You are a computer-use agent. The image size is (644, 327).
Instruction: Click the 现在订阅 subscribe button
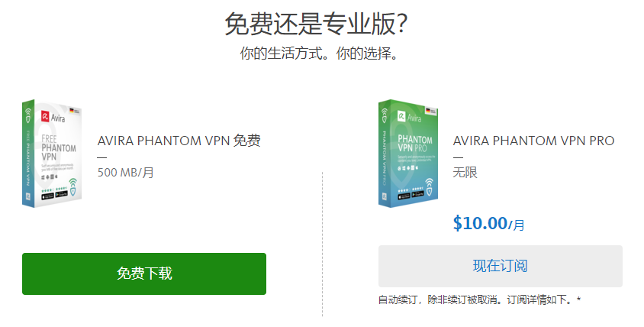pos(501,266)
